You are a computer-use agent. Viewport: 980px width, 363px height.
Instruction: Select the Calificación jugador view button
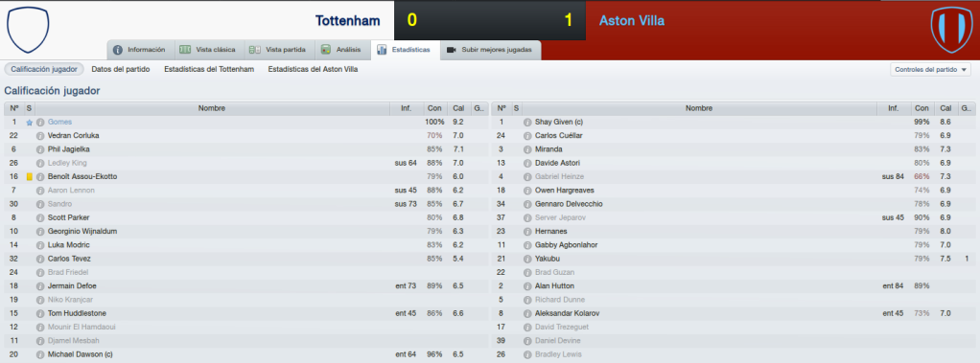point(44,69)
